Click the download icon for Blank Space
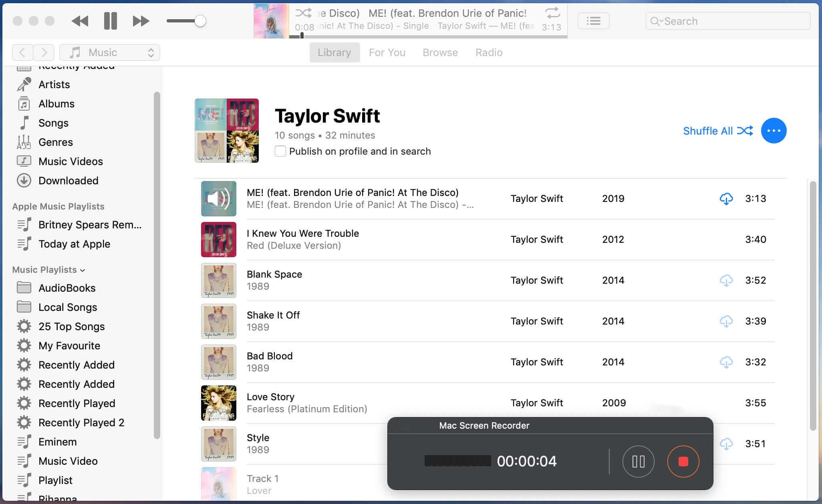822x504 pixels. click(726, 281)
